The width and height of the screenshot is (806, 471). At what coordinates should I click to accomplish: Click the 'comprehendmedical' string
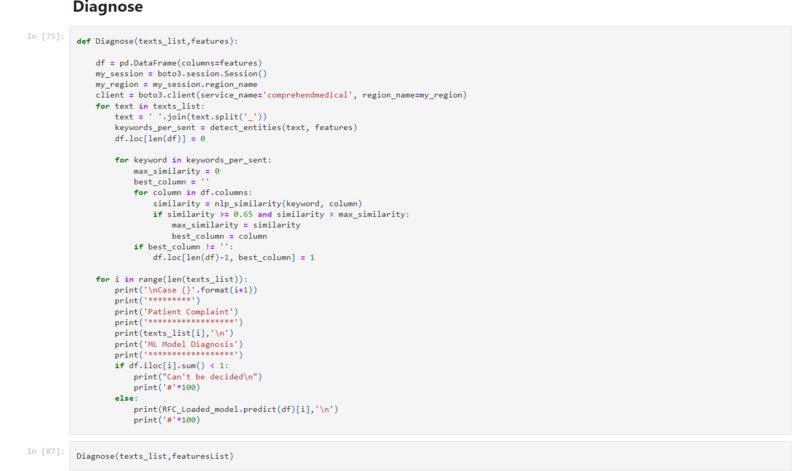[x=307, y=95]
